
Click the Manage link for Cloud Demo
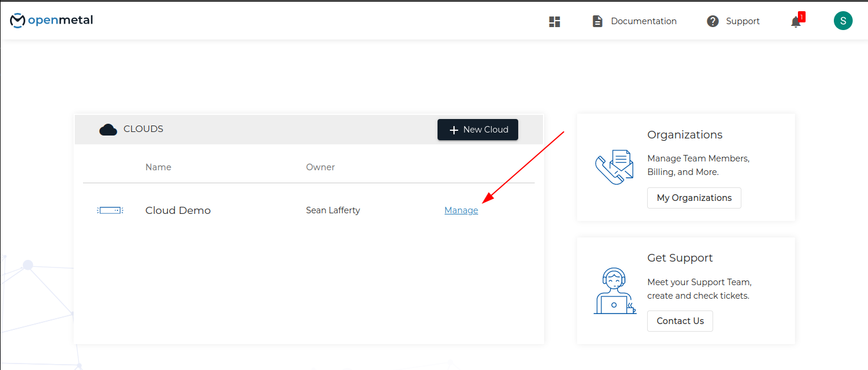point(461,210)
